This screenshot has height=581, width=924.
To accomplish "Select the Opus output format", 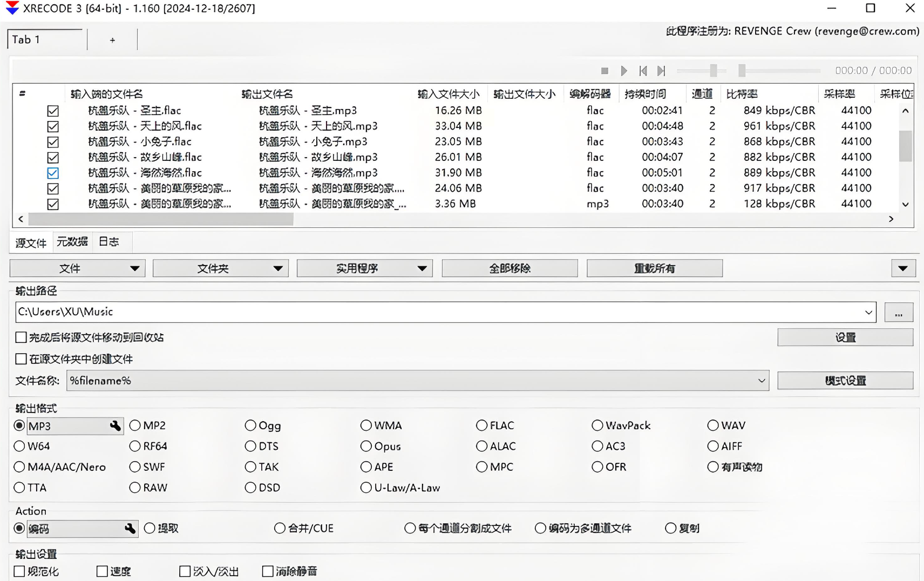I will coord(381,447).
